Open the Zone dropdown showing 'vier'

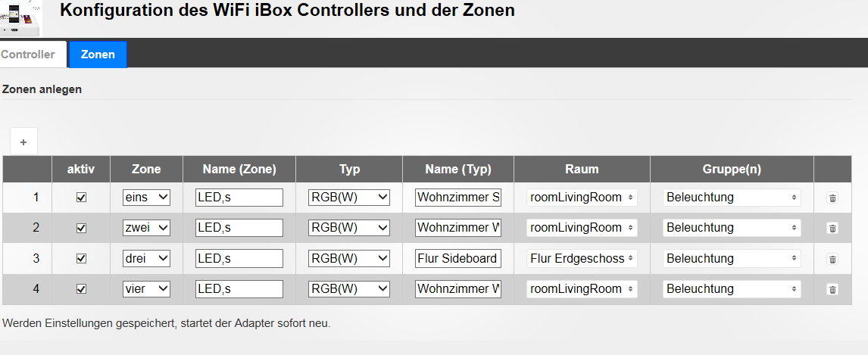pyautogui.click(x=147, y=289)
